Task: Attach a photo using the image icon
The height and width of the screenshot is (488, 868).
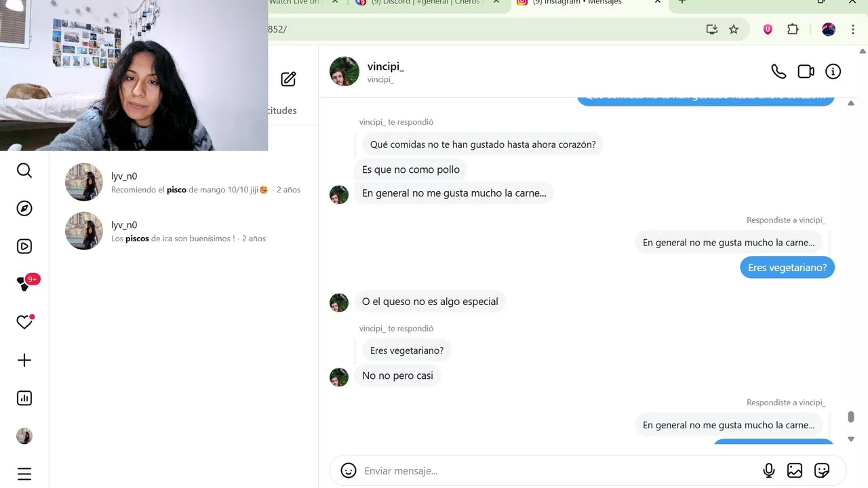Action: 795,470
